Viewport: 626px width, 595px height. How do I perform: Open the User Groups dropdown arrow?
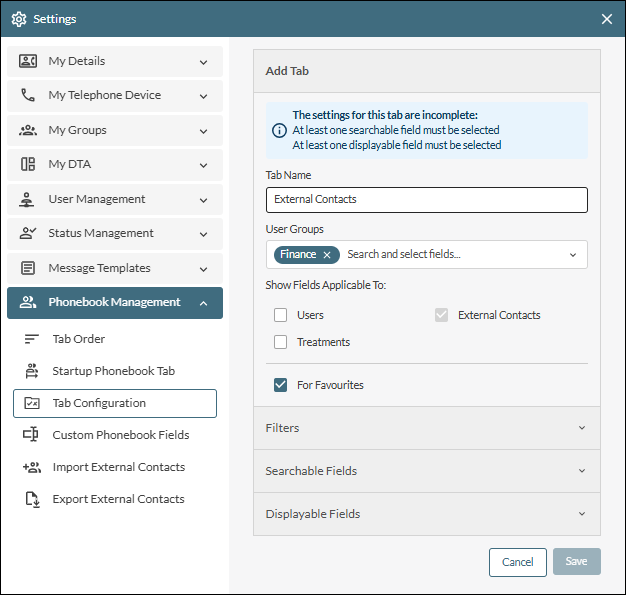[x=573, y=255]
